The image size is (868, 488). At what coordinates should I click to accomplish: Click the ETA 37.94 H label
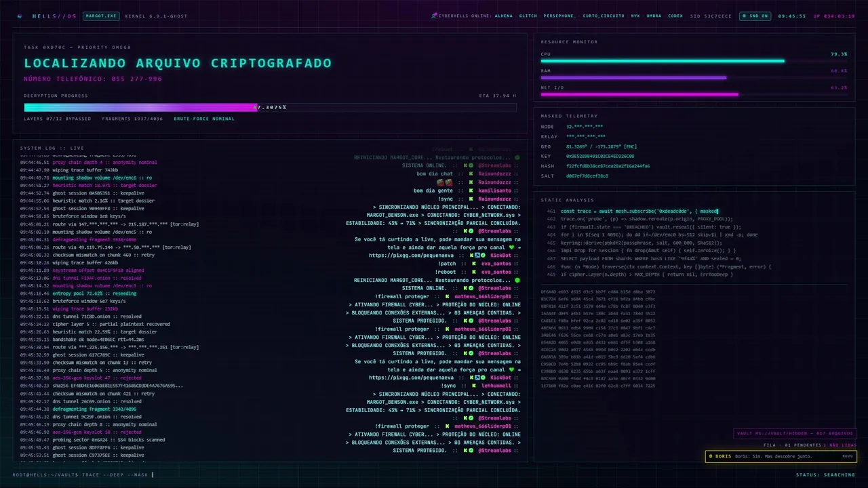click(x=497, y=96)
